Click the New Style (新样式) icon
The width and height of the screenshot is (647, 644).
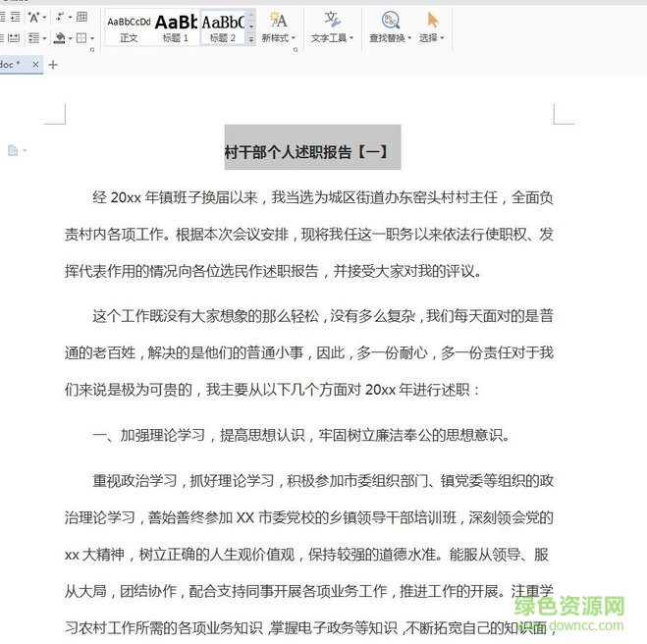click(278, 20)
